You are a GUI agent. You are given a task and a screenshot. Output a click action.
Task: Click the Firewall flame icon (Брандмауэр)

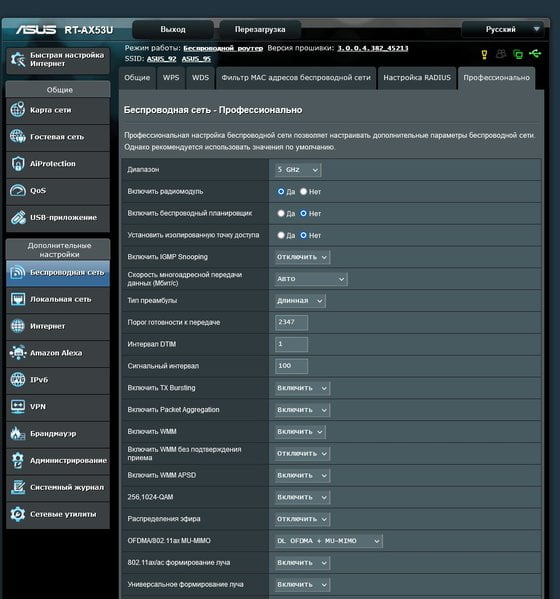tap(18, 433)
